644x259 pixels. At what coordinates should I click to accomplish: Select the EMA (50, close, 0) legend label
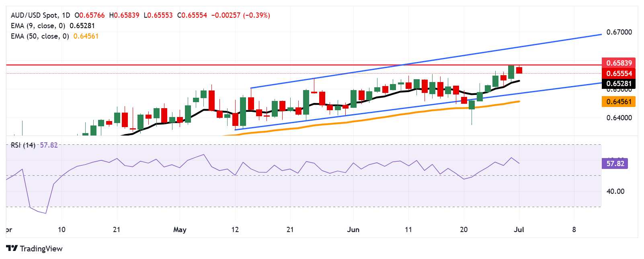[x=40, y=36]
